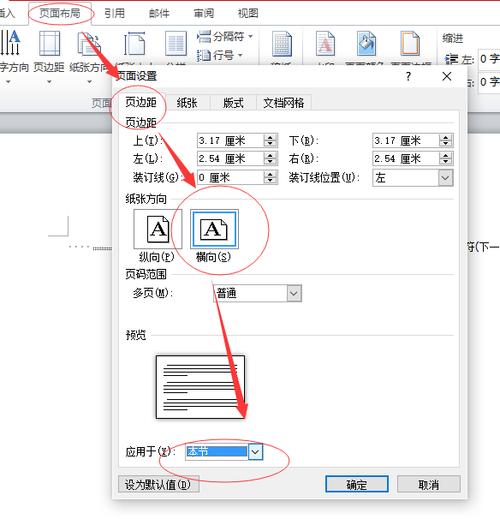This screenshot has height=519, width=500.
Task: Select the 版式 tab in the dialog
Action: (233, 103)
